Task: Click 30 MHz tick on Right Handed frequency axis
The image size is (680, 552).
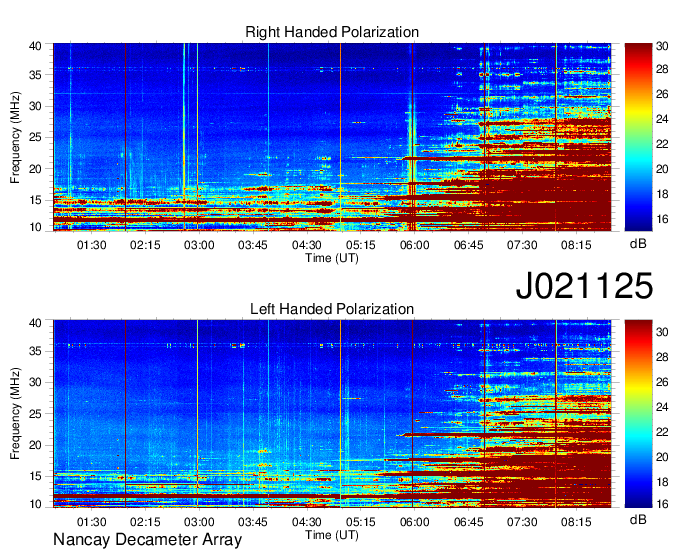Action: [x=35, y=106]
